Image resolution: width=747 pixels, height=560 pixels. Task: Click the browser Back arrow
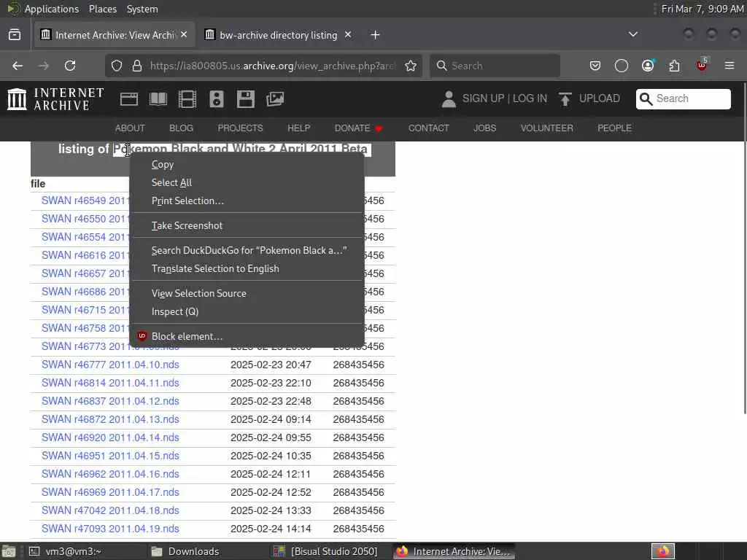click(x=18, y=66)
